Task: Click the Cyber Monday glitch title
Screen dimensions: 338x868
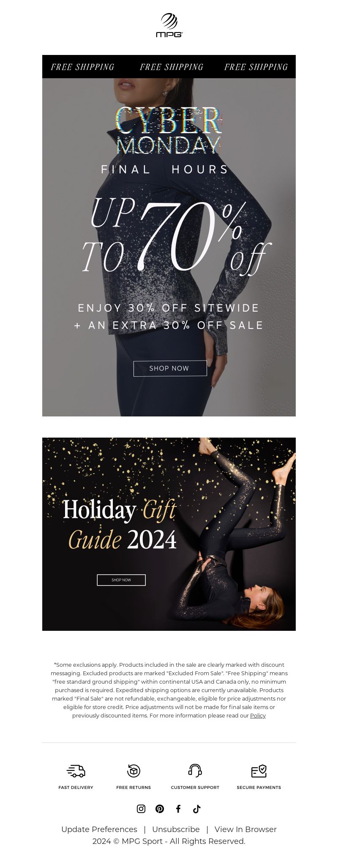Action: pos(169,130)
